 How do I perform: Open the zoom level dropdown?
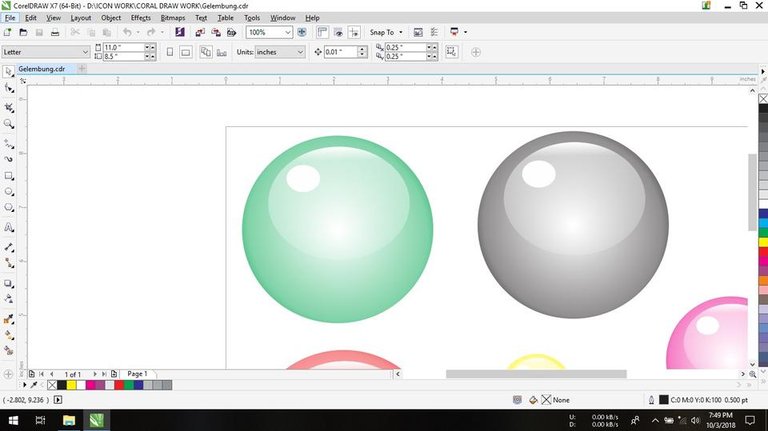coord(289,32)
